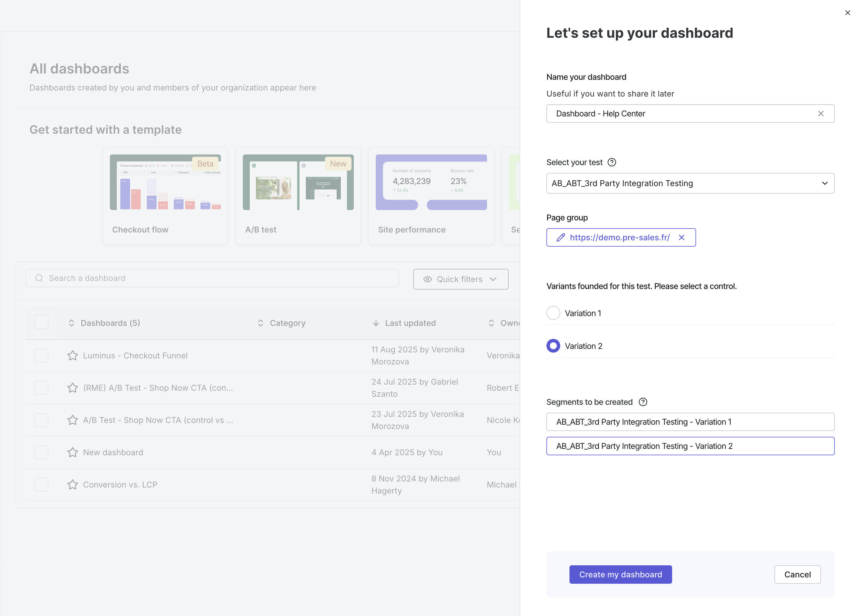
Task: Click the Search a dashboard field
Action: 212,278
